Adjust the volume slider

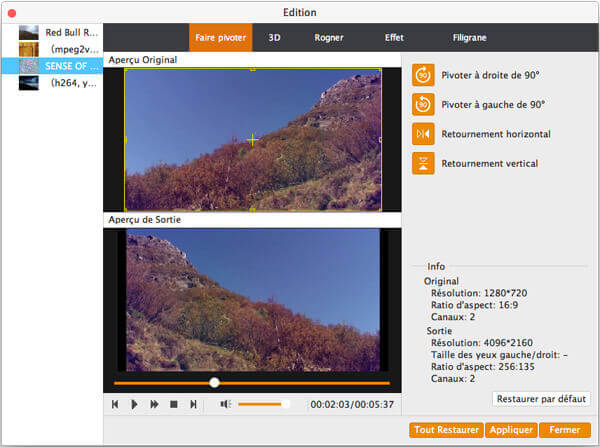[263, 404]
